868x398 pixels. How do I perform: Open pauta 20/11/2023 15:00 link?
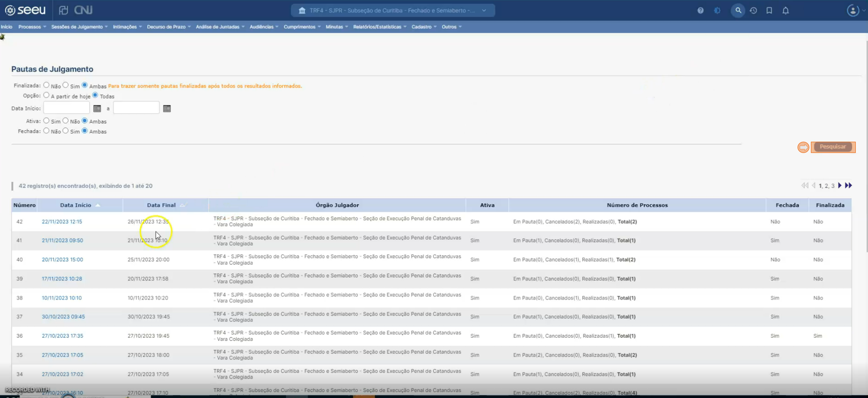62,260
